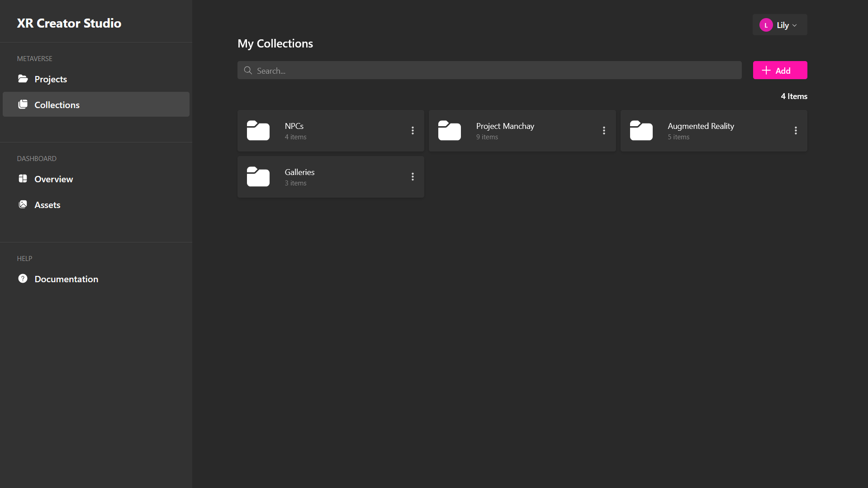Click the Galleries folder icon
Screen dimensions: 868x488
[258, 177]
